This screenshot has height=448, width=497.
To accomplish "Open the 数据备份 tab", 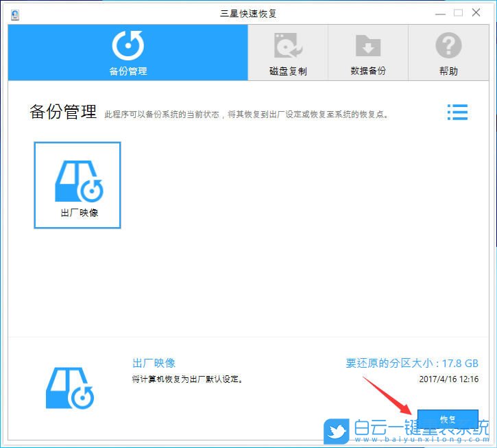I will tap(368, 52).
